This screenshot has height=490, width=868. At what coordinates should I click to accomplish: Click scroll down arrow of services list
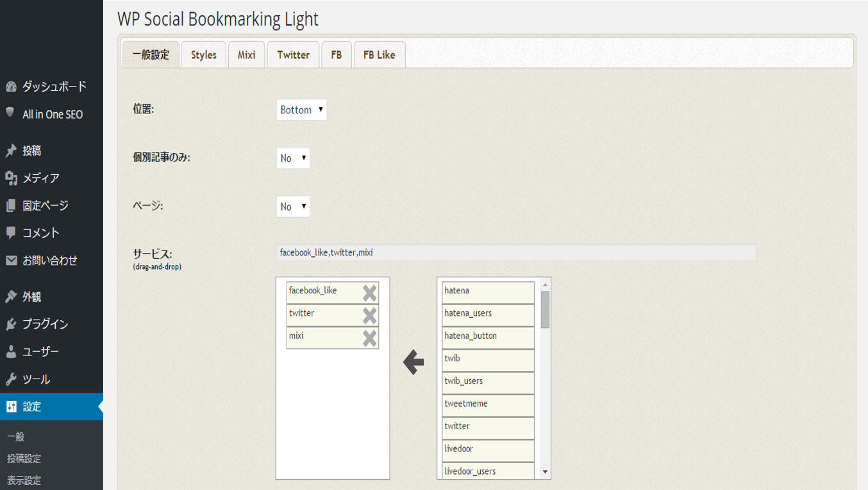(x=545, y=472)
